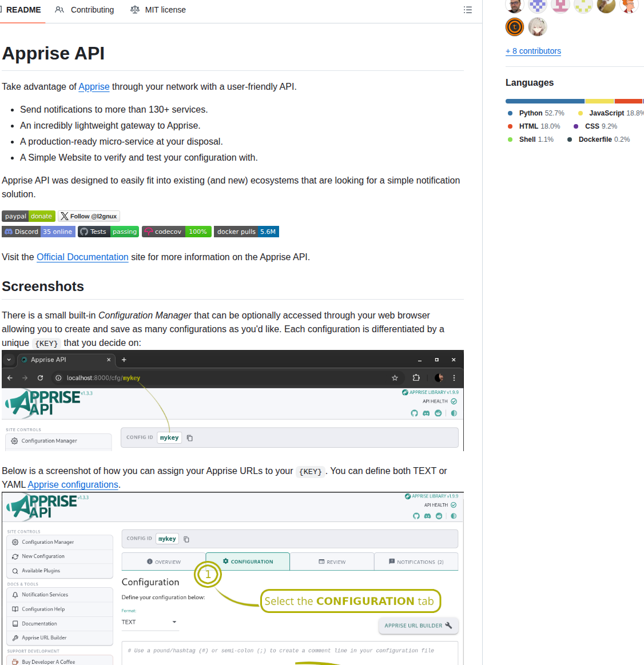Click the localhost:8000/cfg/mykey address bar
Viewport: 644px width, 665px height.
pos(227,378)
